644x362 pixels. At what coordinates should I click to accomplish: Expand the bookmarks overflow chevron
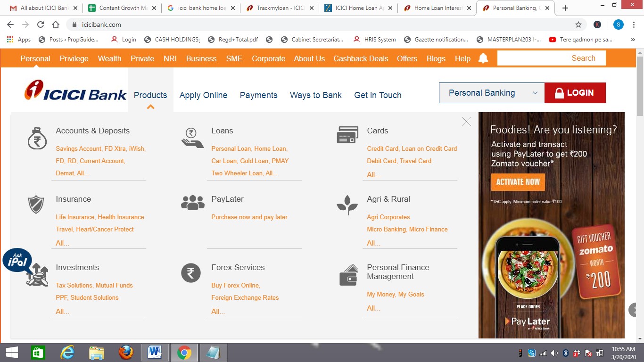pos(634,40)
